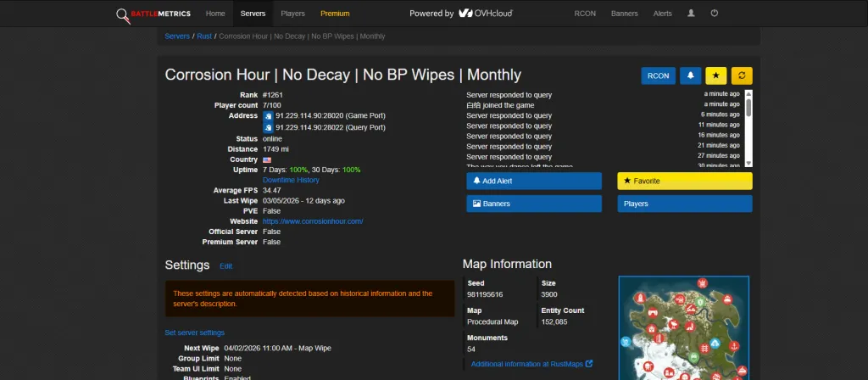Click the United States flag icon
868x380 pixels.
click(x=267, y=159)
